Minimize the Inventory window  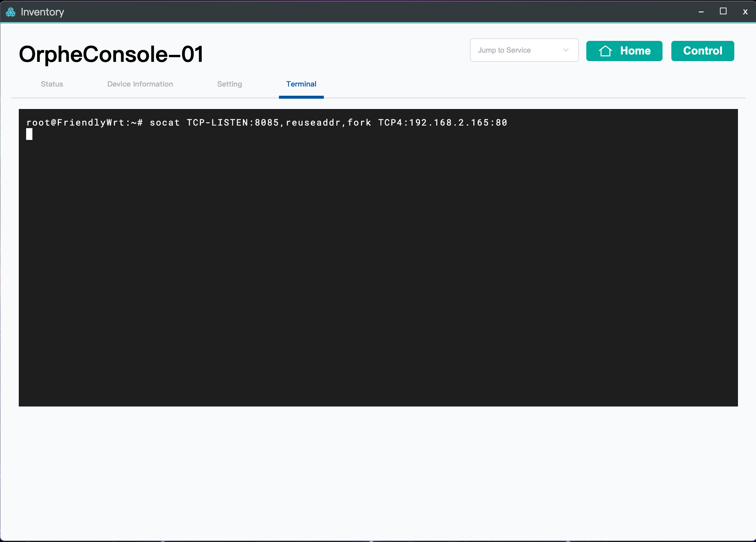click(x=701, y=12)
